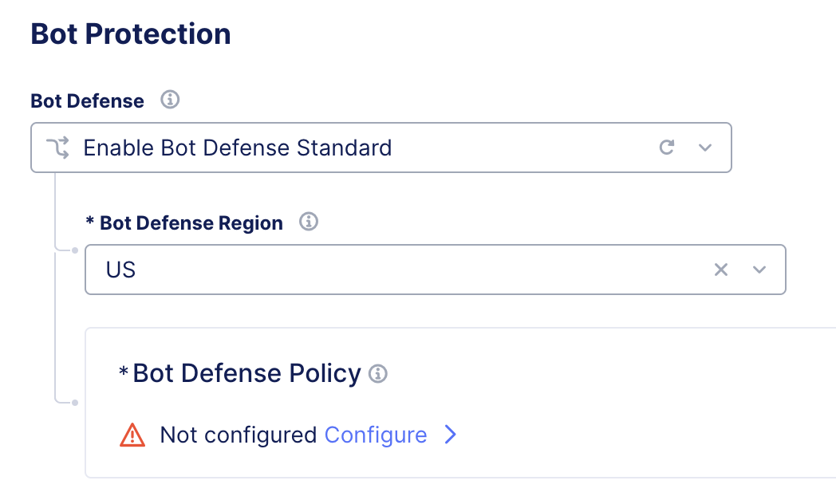
Task: Expand the Bot Defense Region dropdown
Action: pyautogui.click(x=759, y=270)
